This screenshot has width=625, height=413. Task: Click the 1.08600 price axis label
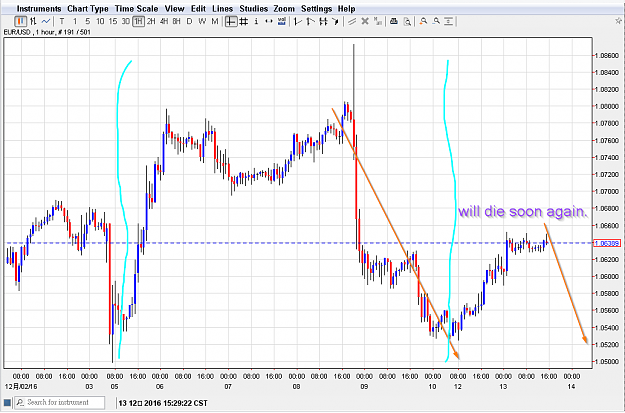(x=607, y=55)
